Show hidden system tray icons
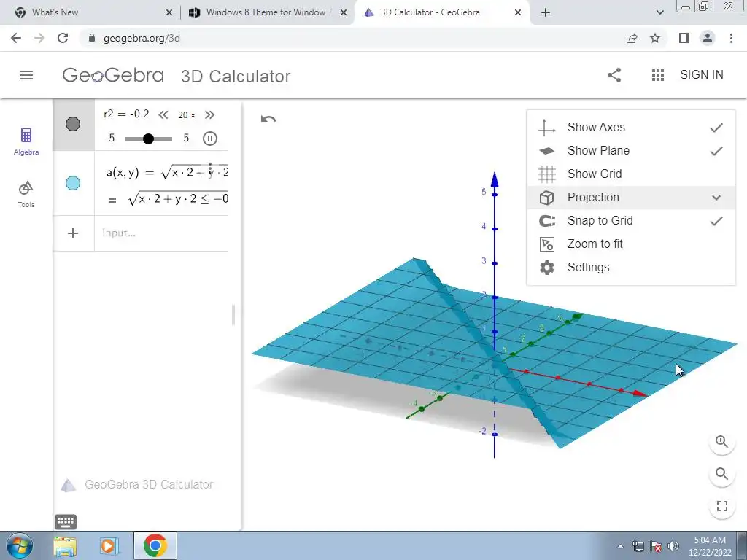Screen dimensions: 747x560 click(620, 547)
